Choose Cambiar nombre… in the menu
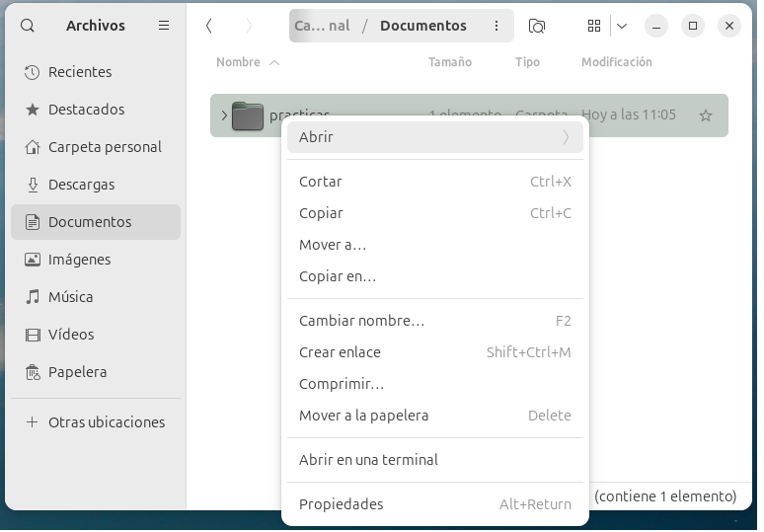The height and width of the screenshot is (532, 764). 361,321
